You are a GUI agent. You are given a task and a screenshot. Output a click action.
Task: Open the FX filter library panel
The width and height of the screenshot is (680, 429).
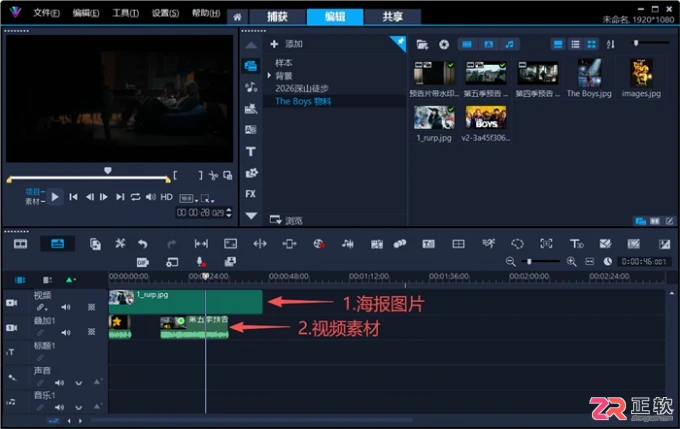coord(251,194)
